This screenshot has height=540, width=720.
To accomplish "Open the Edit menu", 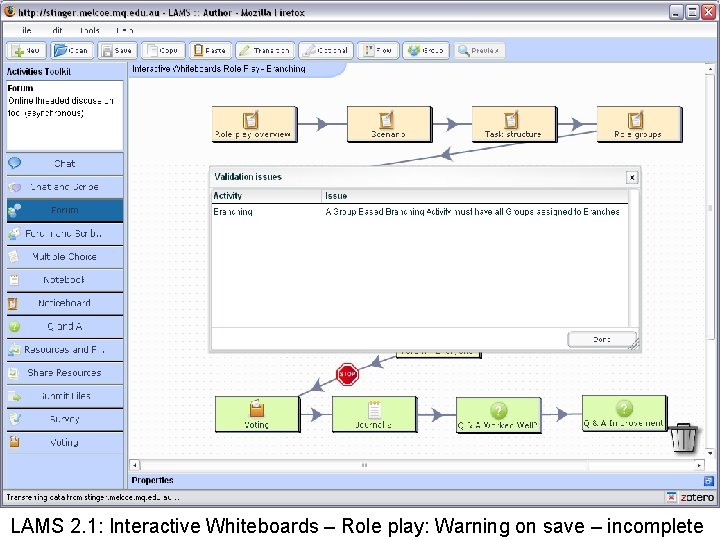I will pyautogui.click(x=57, y=30).
